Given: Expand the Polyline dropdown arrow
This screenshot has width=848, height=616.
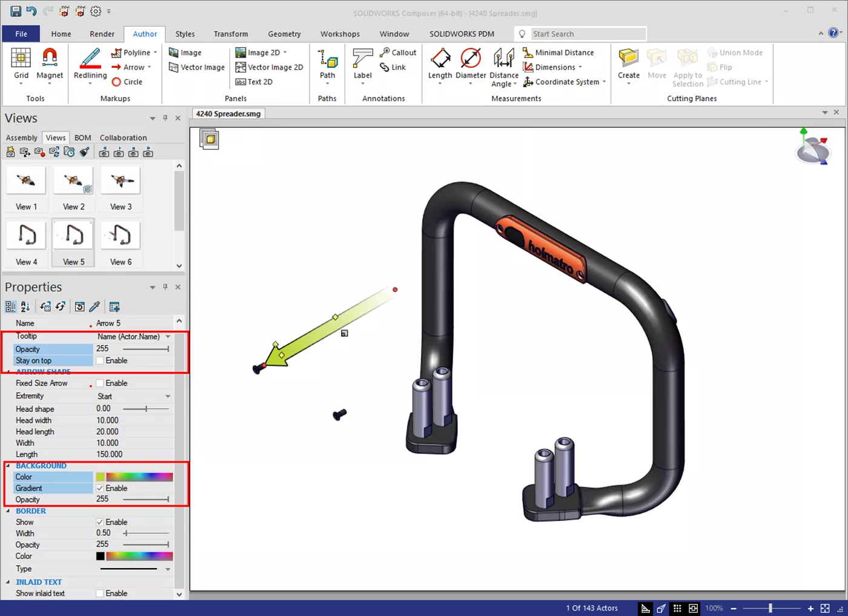Looking at the screenshot, I should click(155, 53).
